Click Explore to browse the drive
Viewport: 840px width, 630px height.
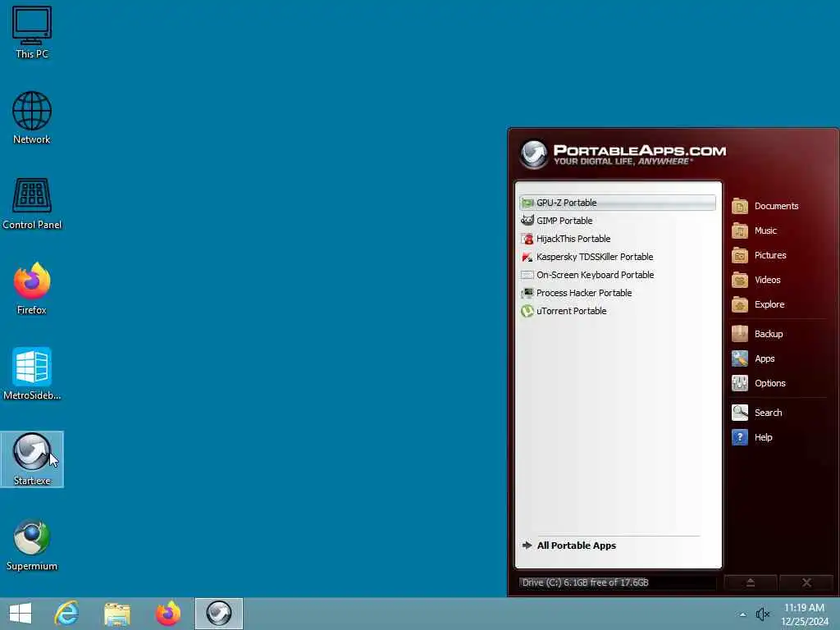tap(758, 305)
